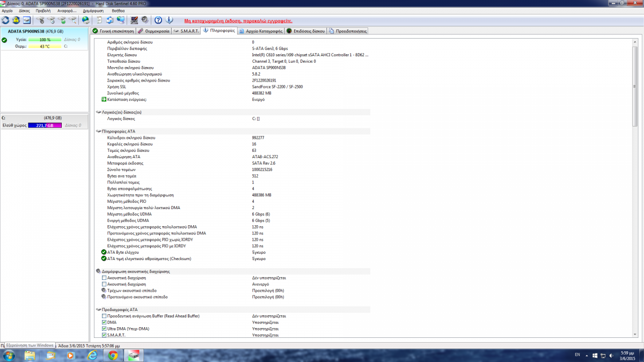
Task: Toggle Ακουστική διαχείριση checkbox marked Ανενεργό
Action: coord(104,284)
